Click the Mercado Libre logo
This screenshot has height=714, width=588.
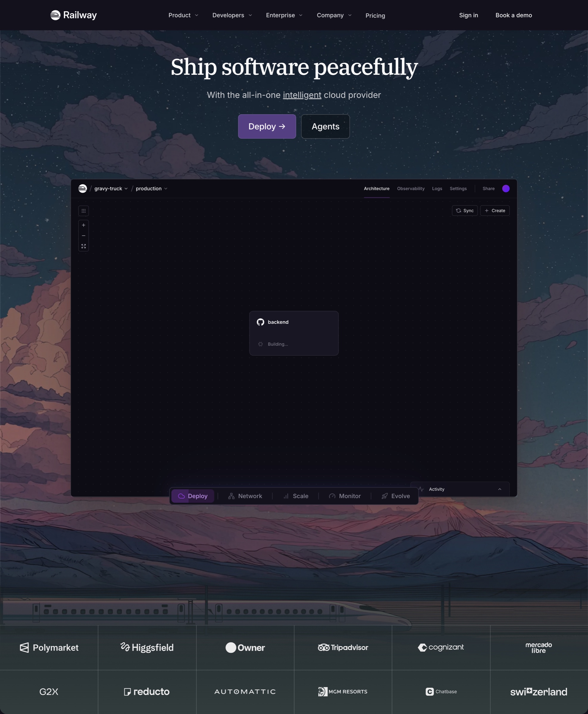[539, 647]
